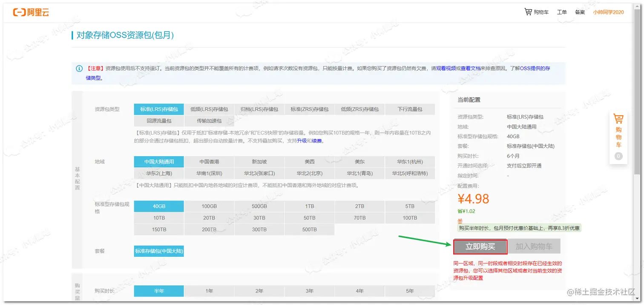Set purchase duration to 3年
Viewport: 644px width, 305px height.
(x=310, y=291)
